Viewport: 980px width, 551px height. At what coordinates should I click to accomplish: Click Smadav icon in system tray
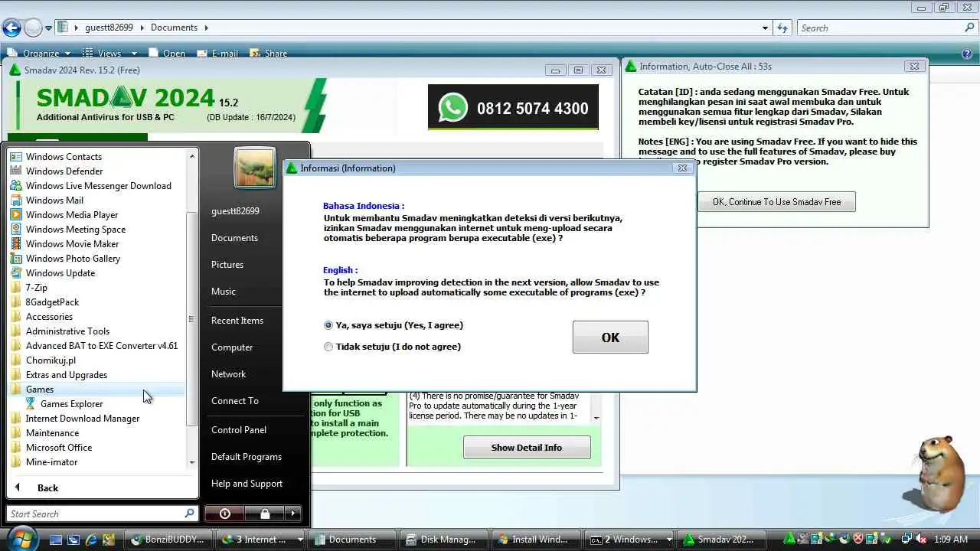pyautogui.click(x=789, y=539)
